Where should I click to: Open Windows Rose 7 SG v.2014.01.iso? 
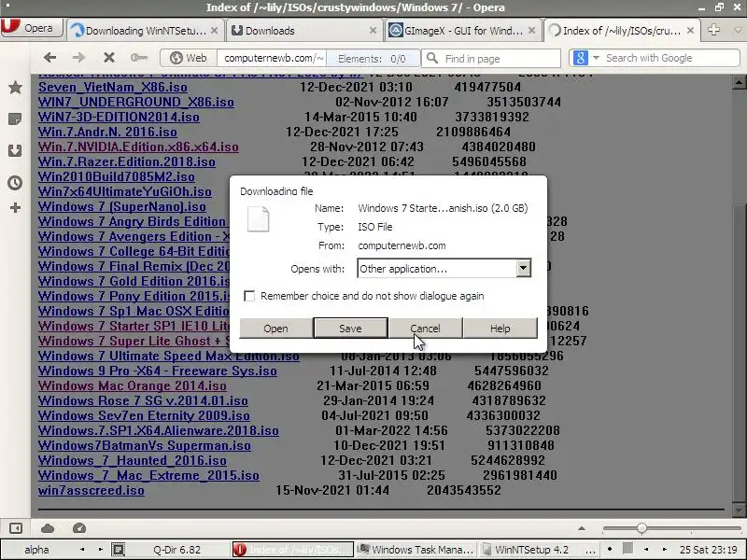(x=143, y=400)
